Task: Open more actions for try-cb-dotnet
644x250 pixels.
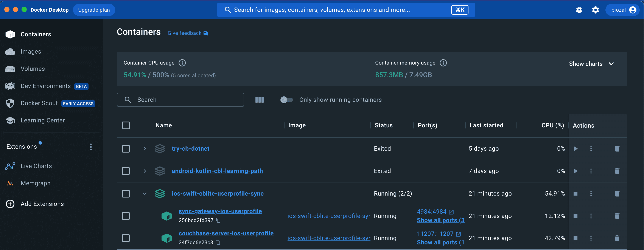Action: (x=591, y=149)
